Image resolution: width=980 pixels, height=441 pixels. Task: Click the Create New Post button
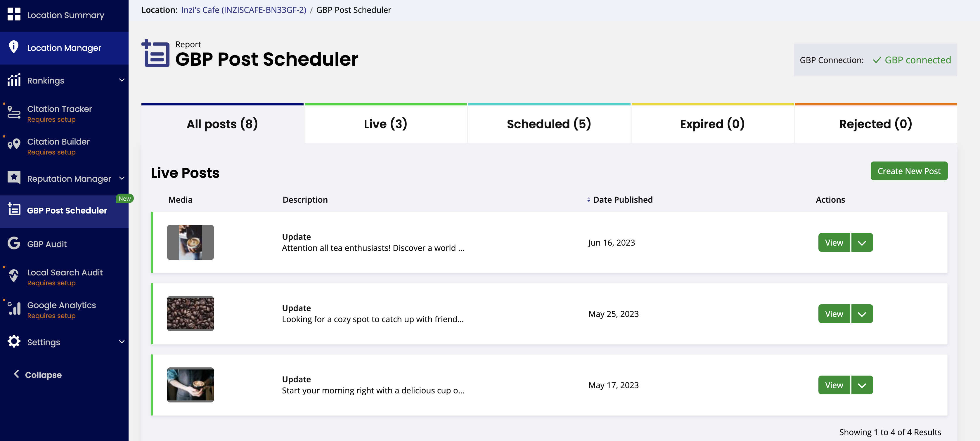coord(909,171)
